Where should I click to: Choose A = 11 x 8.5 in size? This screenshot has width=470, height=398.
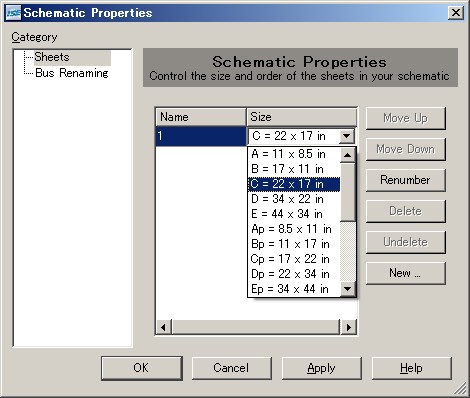click(x=294, y=154)
